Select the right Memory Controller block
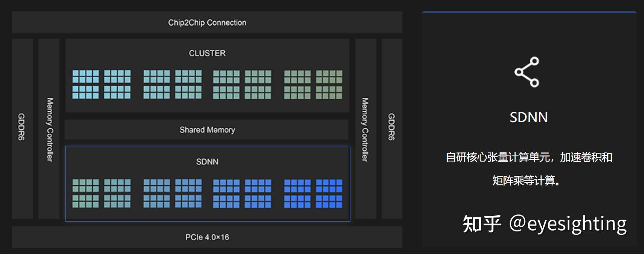Screen dimensions: 644x254 pos(365,129)
